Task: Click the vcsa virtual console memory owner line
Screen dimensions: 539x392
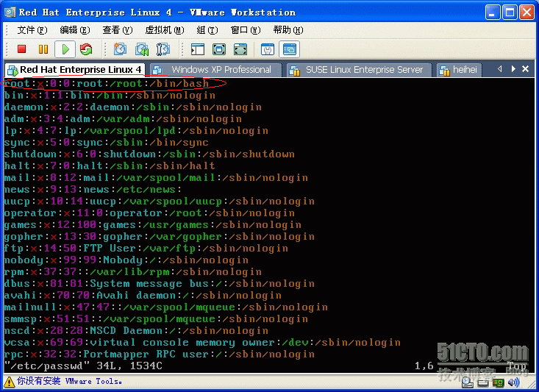Action: 202,343
